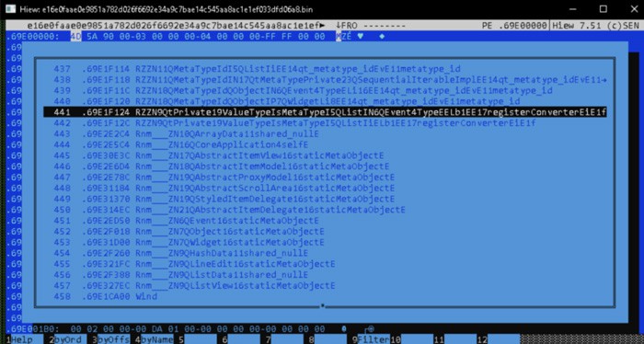Select export row 438 QSequentialIterableImpl
The width and height of the screenshot is (644, 344).
point(325,80)
